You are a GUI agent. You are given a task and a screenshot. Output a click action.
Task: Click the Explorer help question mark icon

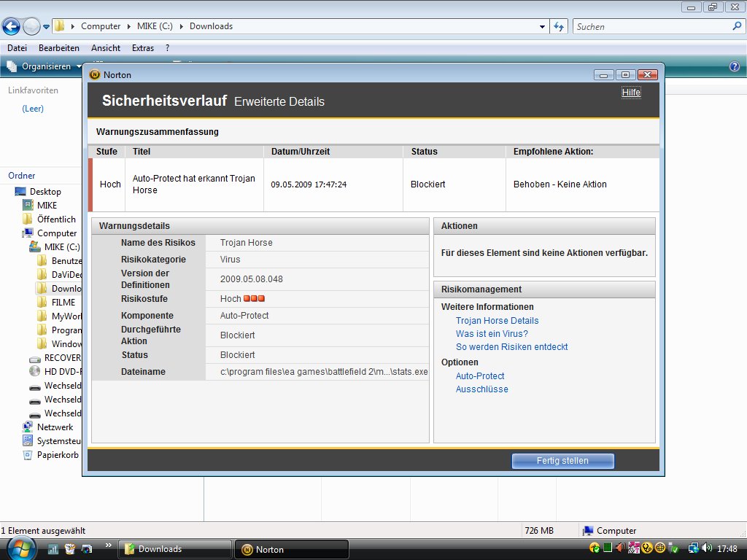[735, 66]
